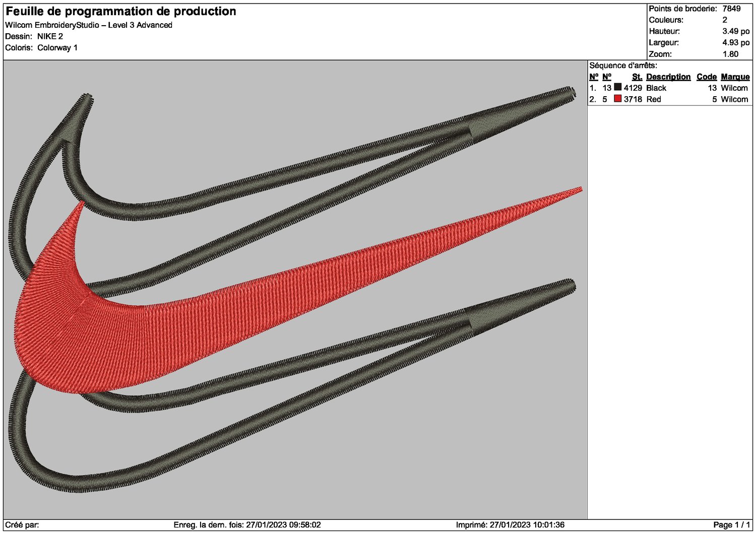The height and width of the screenshot is (534, 756).
Task: Click the 'Code' column header
Action: (707, 77)
